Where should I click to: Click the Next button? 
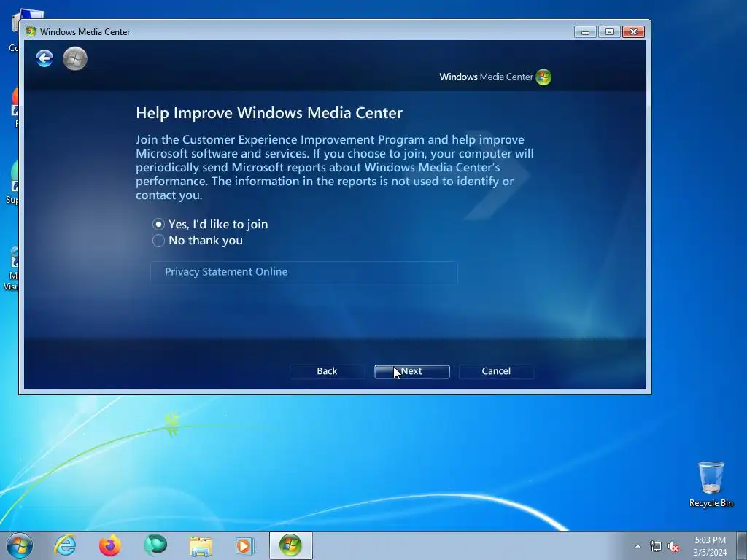412,371
